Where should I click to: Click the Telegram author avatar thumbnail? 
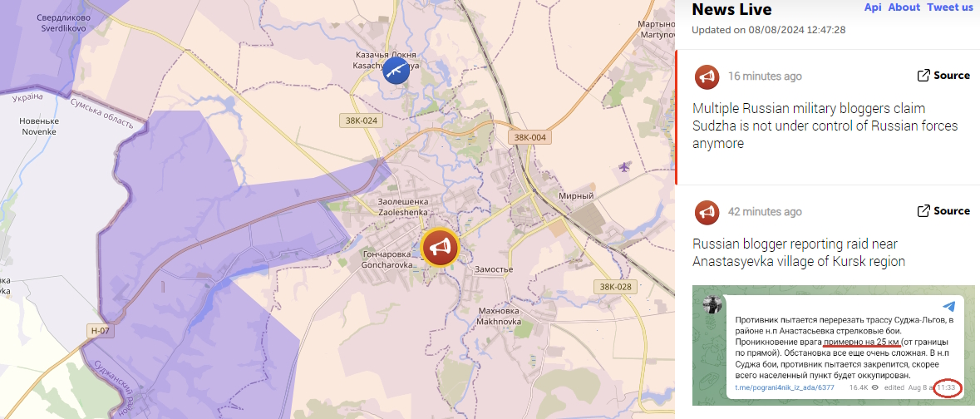coord(712,305)
